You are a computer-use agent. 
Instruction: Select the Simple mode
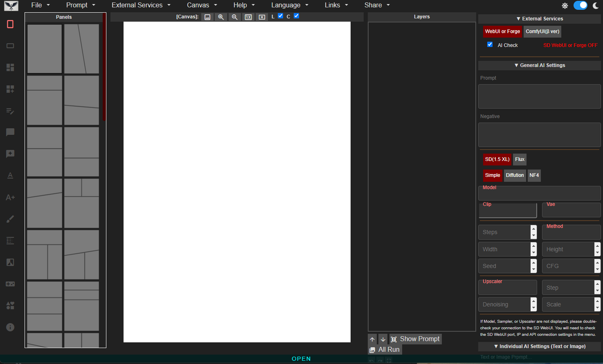[x=493, y=175]
